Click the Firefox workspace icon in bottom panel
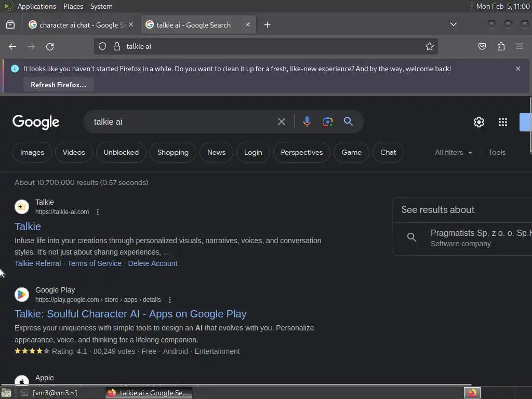The width and height of the screenshot is (532, 399). click(472, 393)
